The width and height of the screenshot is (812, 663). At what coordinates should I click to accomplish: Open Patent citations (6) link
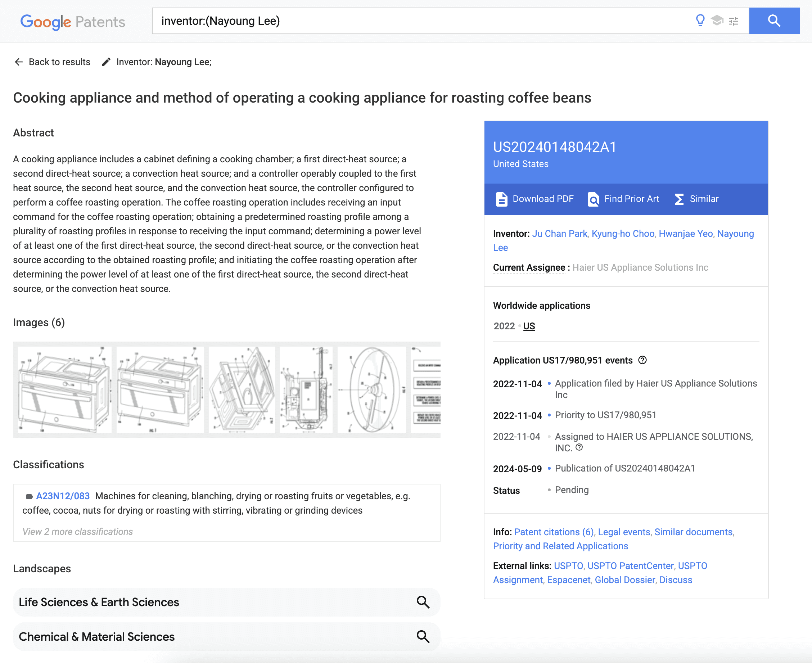[554, 532]
